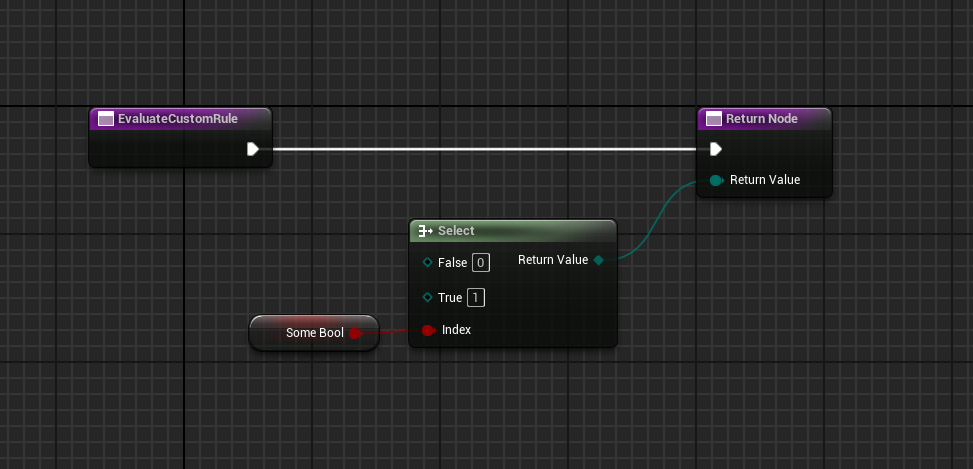Click the Select node True option pin
The height and width of the screenshot is (469, 973).
coord(427,297)
